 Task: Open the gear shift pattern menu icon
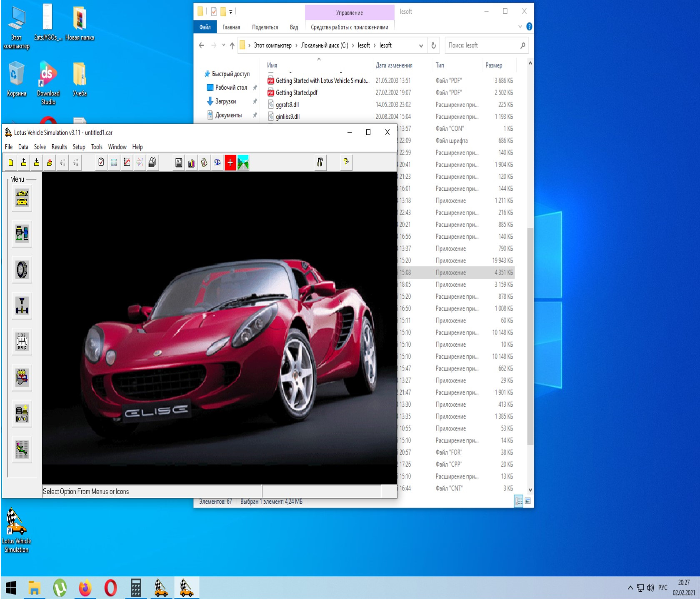pyautogui.click(x=22, y=342)
